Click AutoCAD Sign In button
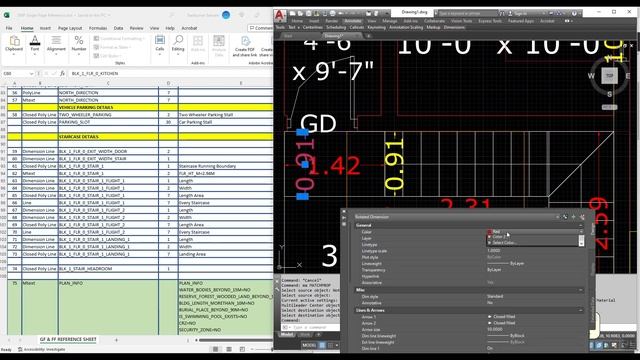 click(518, 13)
